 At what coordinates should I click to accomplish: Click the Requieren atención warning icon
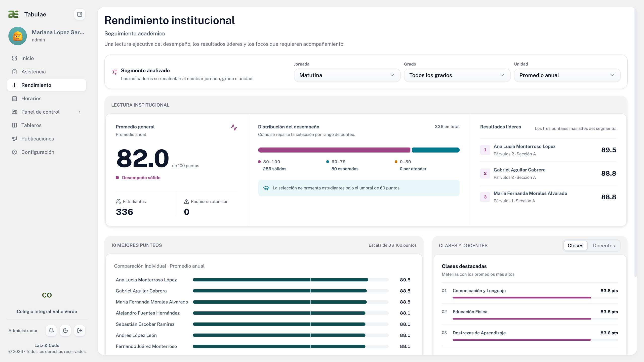pyautogui.click(x=186, y=201)
